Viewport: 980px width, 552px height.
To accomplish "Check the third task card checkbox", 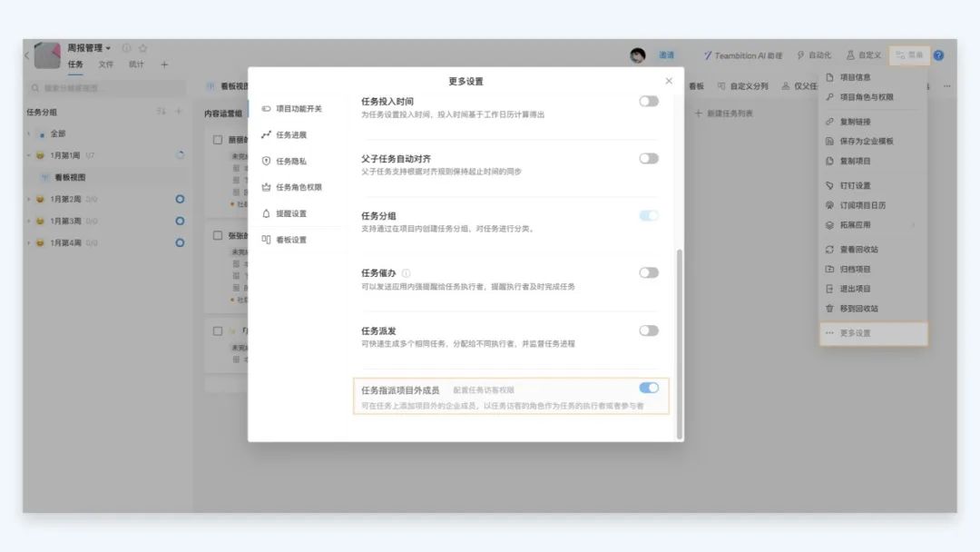I will pos(218,331).
